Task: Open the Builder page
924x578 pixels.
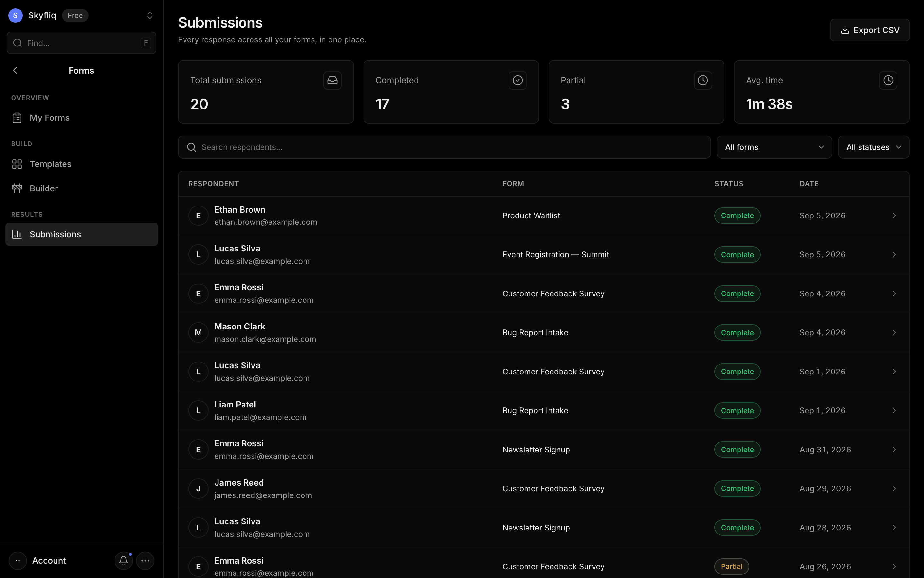Action: click(81, 188)
